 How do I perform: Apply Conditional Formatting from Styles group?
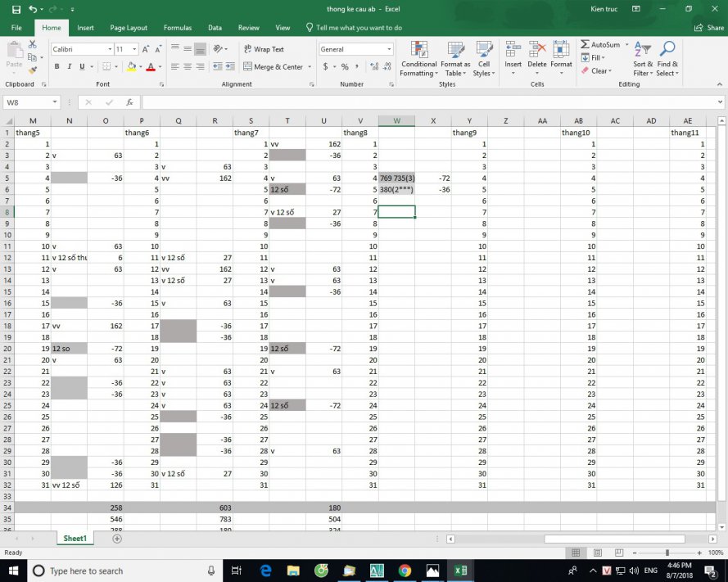pos(418,58)
